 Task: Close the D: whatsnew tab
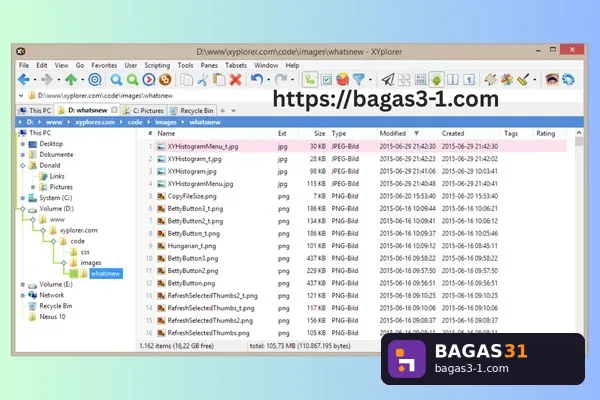(114, 110)
